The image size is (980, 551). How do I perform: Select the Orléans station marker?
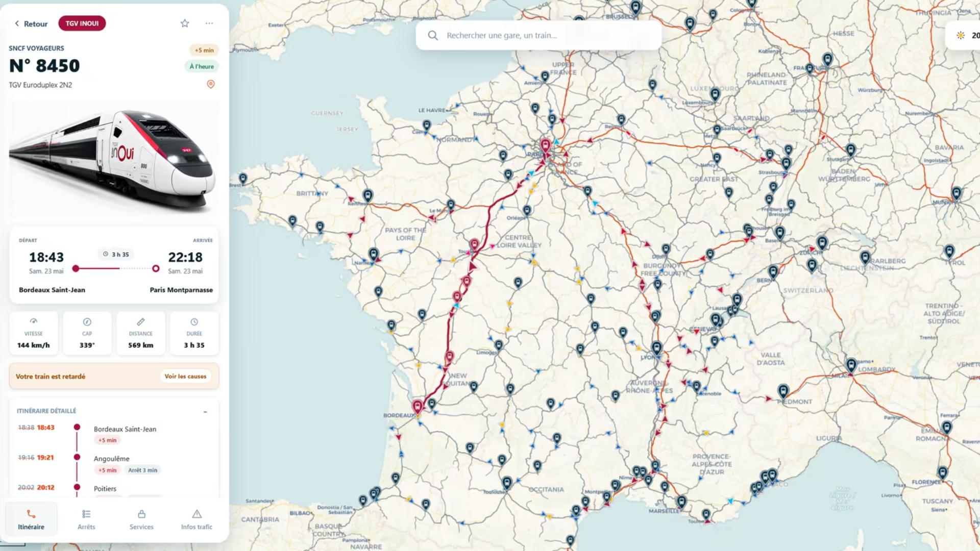(x=527, y=210)
